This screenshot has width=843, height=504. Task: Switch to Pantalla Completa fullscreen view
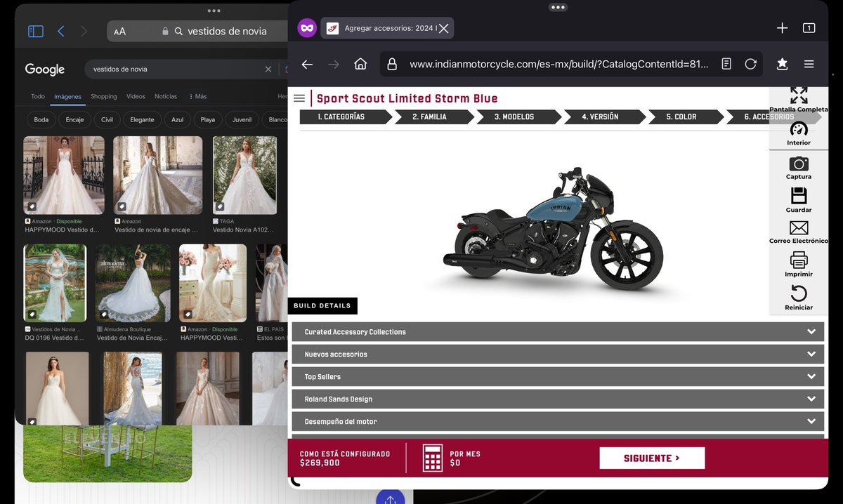799,100
